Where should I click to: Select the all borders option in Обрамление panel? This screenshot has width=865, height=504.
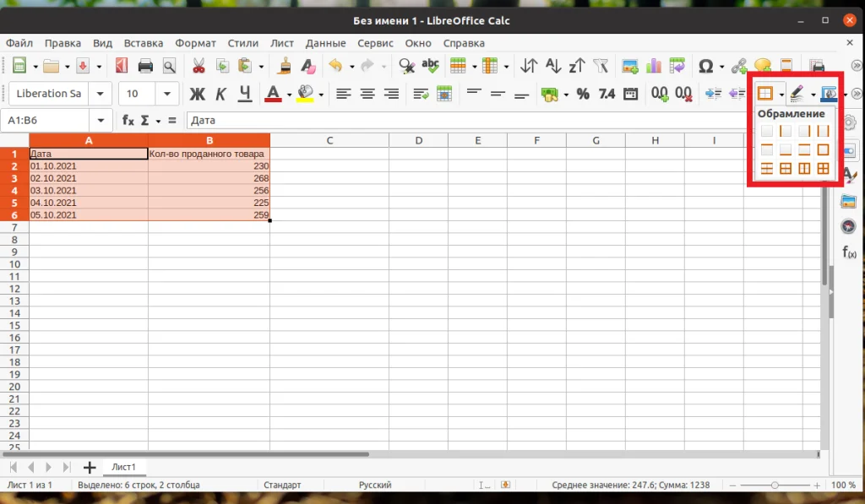pos(823,168)
